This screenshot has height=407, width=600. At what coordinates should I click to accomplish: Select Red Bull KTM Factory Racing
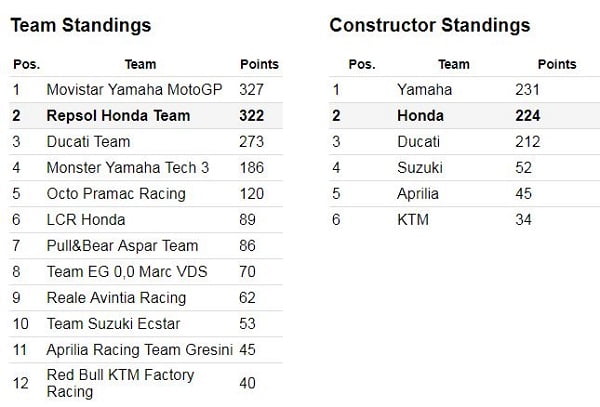point(120,383)
